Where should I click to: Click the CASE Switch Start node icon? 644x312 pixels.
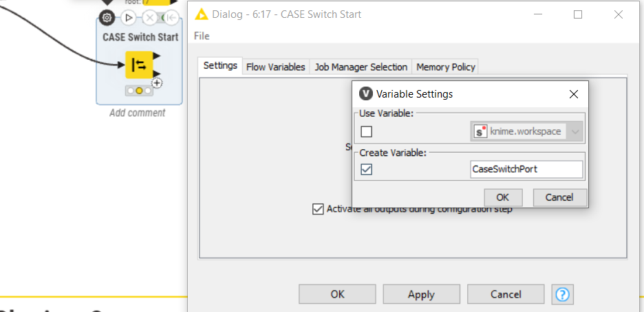[x=138, y=65]
